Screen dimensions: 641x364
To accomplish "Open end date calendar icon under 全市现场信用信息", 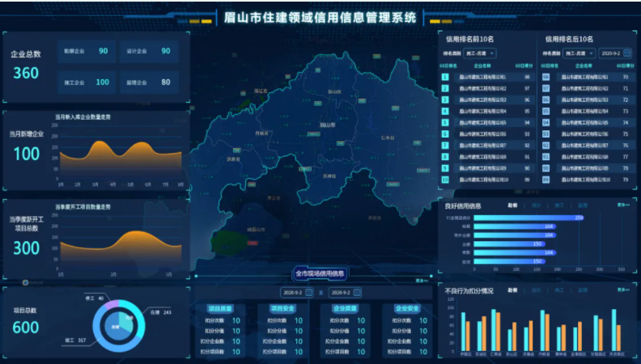I will (355, 292).
